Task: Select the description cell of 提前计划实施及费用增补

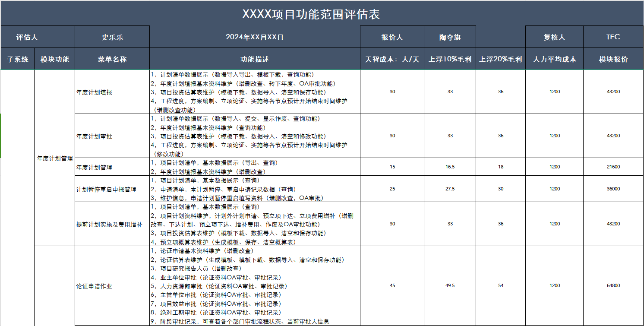Action: click(x=255, y=224)
